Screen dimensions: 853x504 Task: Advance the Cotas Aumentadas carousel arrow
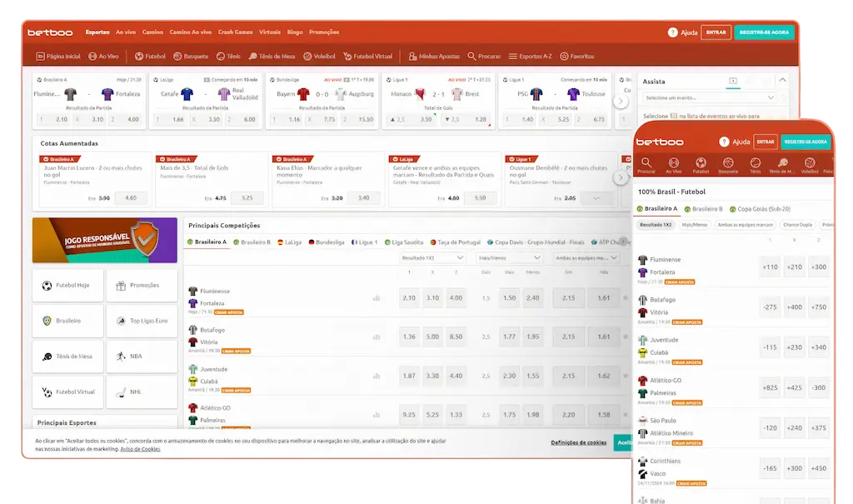pyautogui.click(x=621, y=177)
